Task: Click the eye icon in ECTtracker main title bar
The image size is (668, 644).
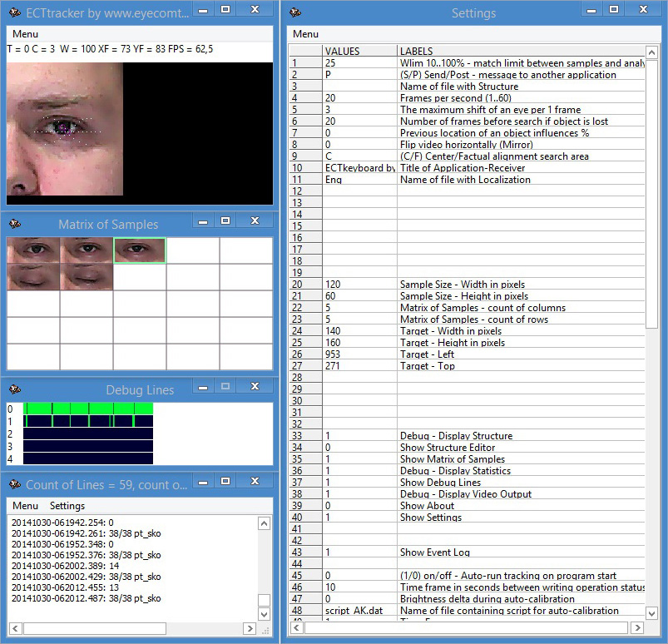Action: [15, 12]
